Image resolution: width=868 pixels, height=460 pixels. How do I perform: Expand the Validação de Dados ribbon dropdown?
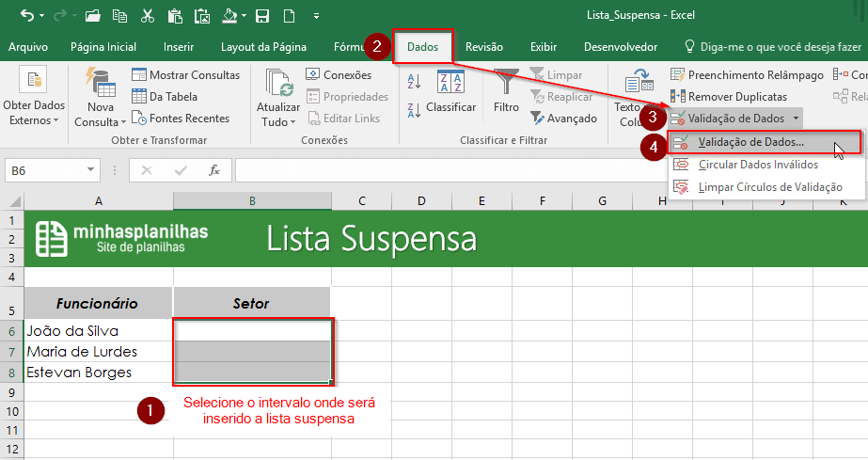tap(796, 118)
